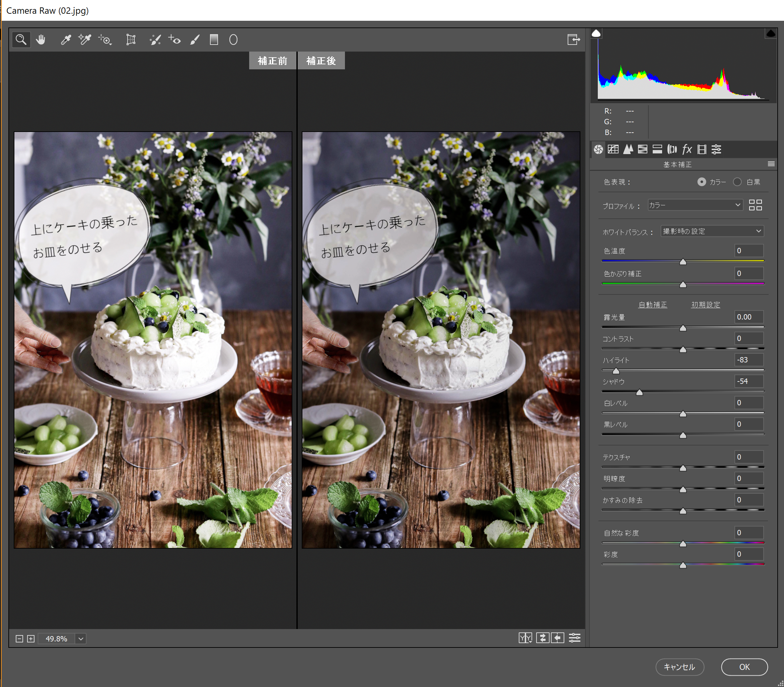Click the OK button

click(x=744, y=667)
